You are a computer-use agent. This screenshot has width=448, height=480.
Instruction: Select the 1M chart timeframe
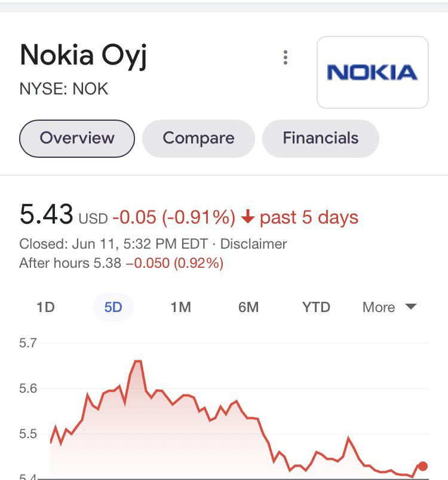pos(181,307)
